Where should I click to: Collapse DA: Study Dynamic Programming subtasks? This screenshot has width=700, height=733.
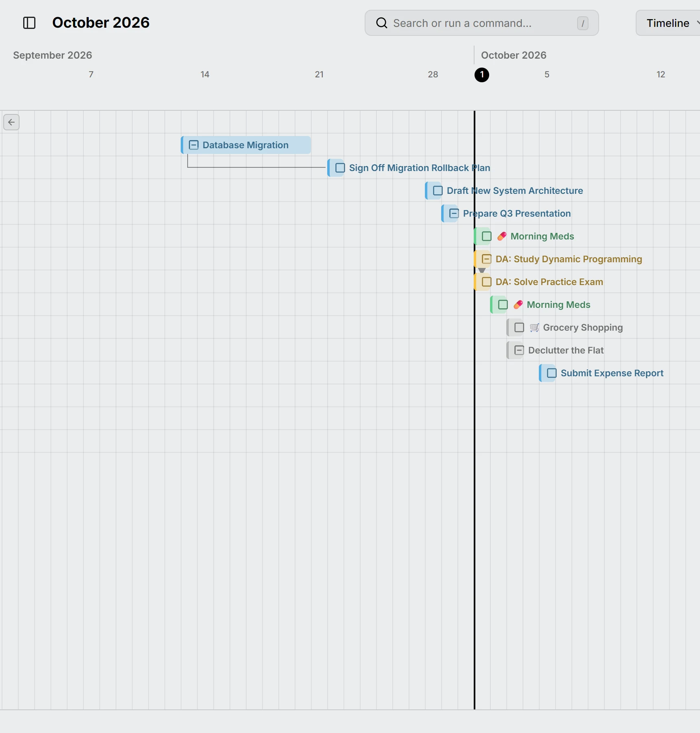click(487, 259)
